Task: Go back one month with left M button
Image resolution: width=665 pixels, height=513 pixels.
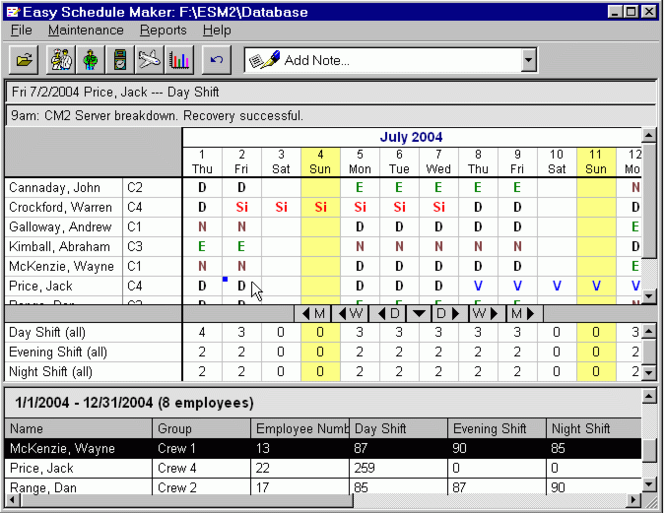Action: coord(313,314)
